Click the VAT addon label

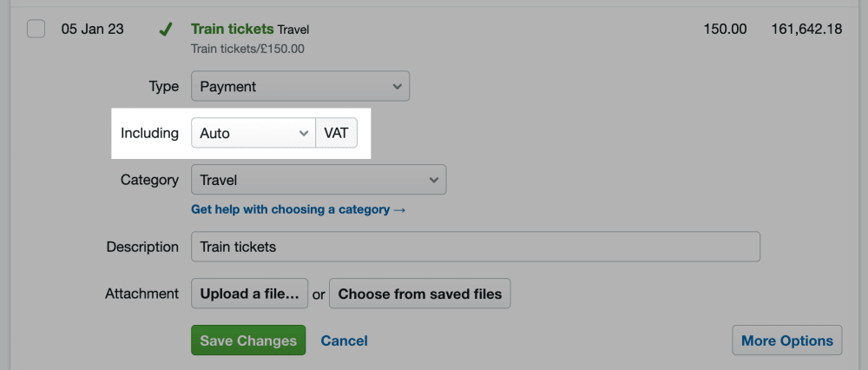[x=336, y=134]
